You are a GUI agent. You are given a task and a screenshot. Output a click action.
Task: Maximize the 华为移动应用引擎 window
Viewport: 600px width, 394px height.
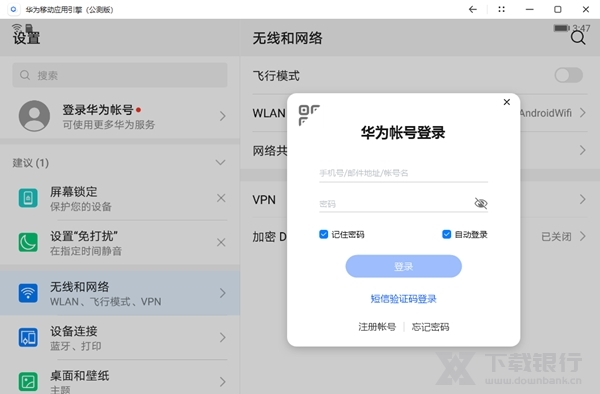[x=558, y=9]
